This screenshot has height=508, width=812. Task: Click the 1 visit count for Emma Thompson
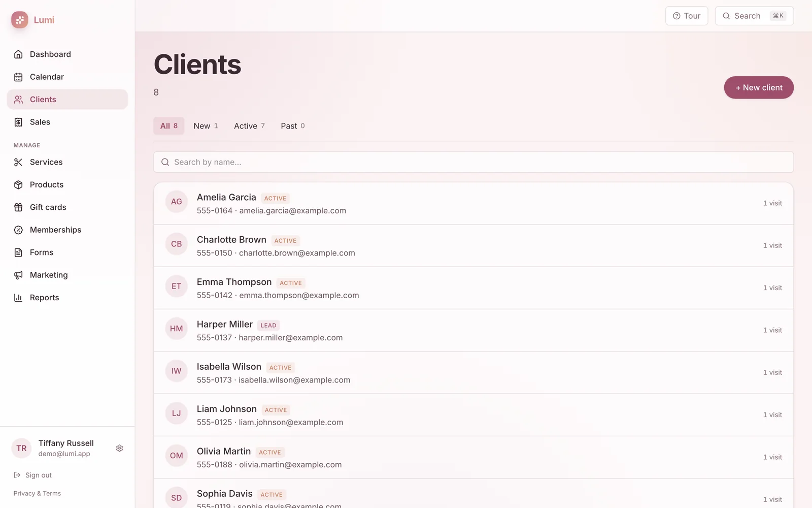click(x=772, y=288)
